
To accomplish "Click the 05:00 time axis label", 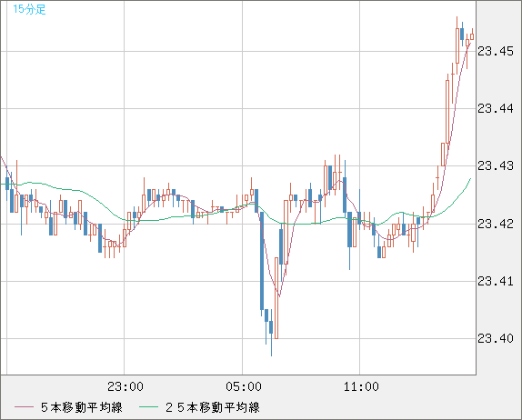I will click(244, 386).
